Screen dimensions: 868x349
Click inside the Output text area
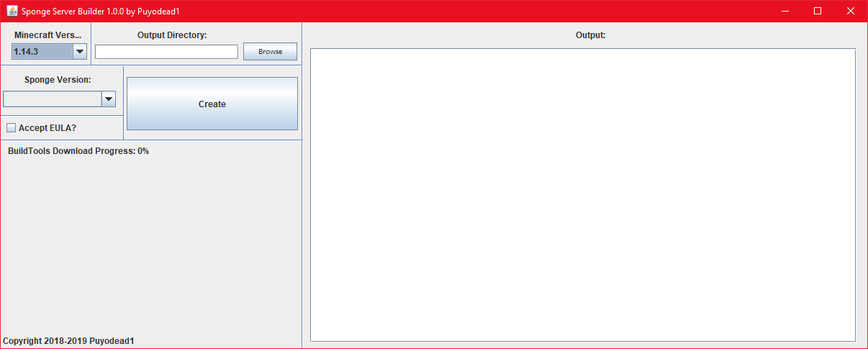coord(583,195)
